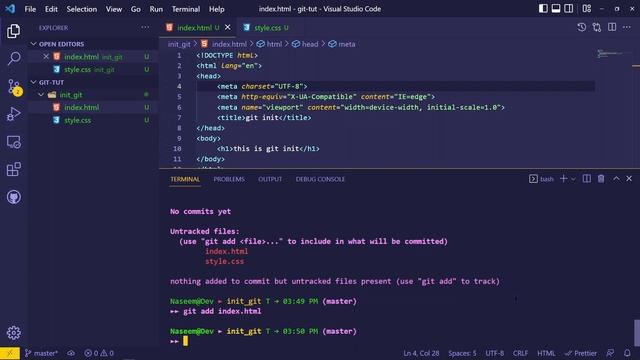
Task: Create a new terminal with plus icon
Action: (563, 179)
